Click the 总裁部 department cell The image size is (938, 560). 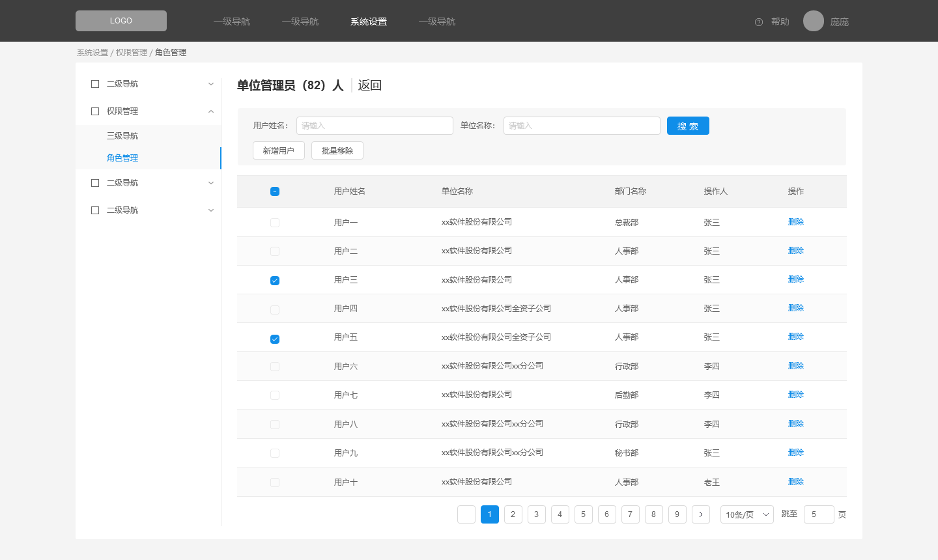(627, 223)
